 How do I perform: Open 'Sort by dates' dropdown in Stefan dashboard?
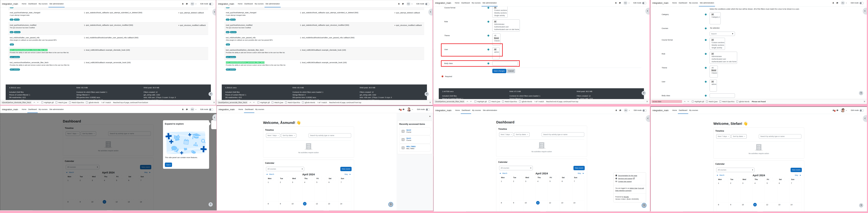739,137
